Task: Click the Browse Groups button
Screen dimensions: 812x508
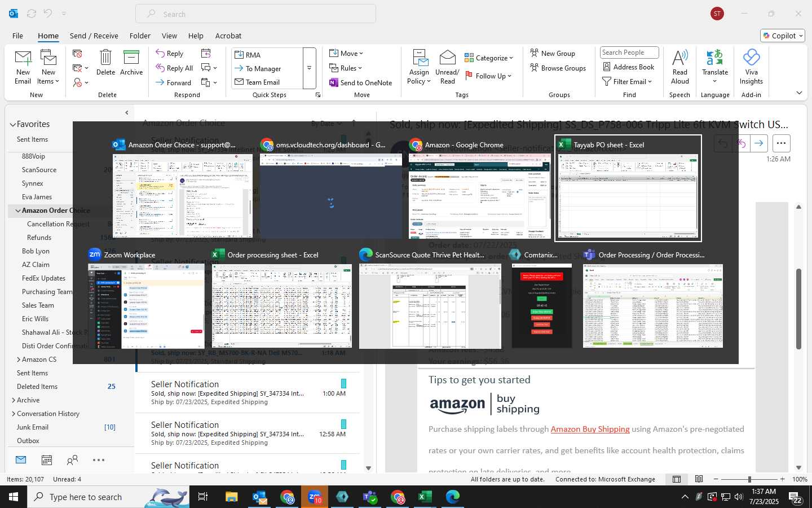Action: pyautogui.click(x=558, y=68)
